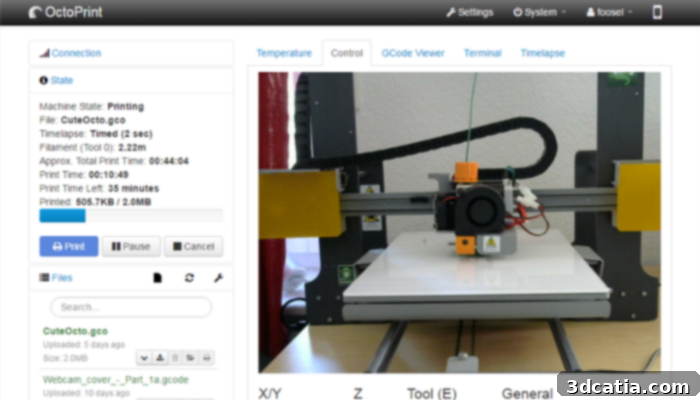This screenshot has height=400, width=700.
Task: Open the foosel user menu
Action: (x=609, y=12)
